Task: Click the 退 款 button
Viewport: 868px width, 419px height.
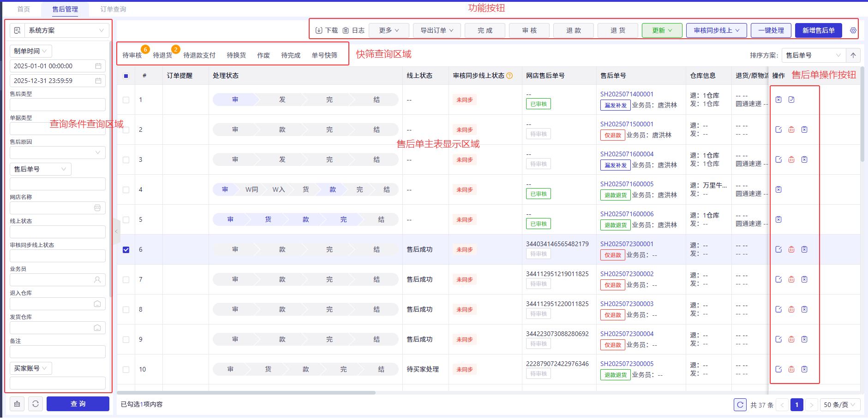Action: click(574, 30)
